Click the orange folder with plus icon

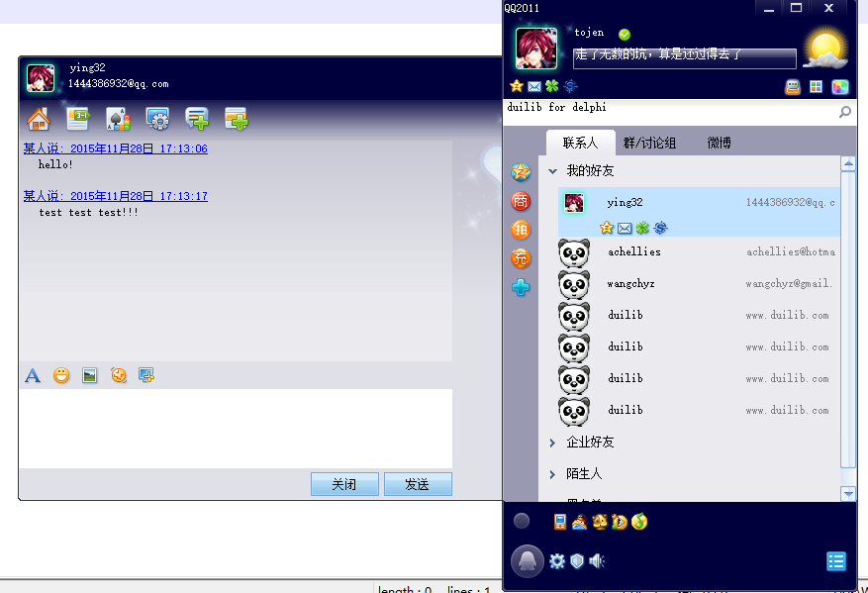tap(237, 119)
